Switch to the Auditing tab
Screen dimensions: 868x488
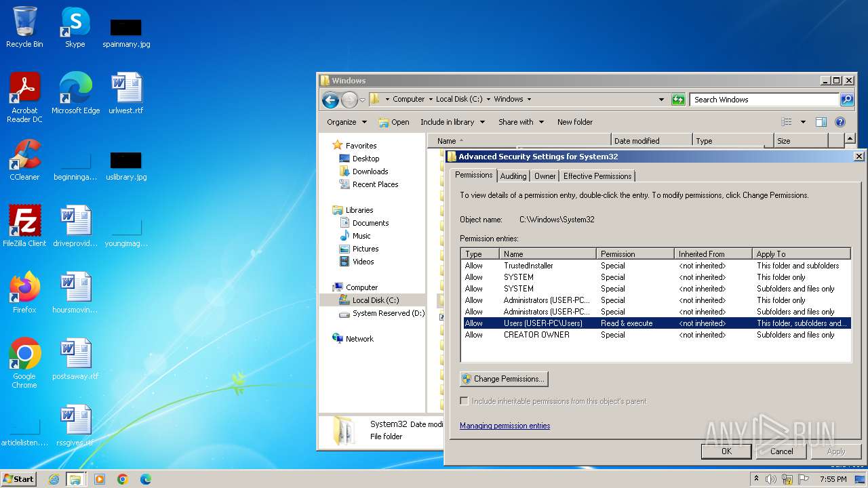point(513,176)
